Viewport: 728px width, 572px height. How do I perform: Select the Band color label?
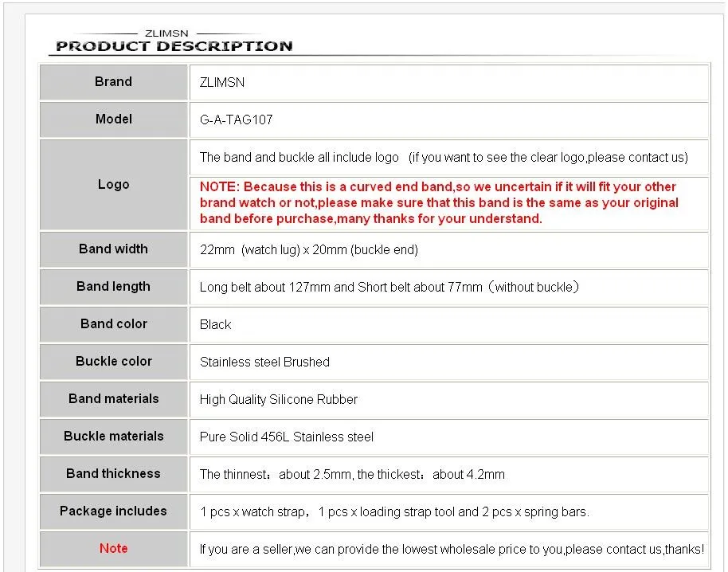(113, 324)
